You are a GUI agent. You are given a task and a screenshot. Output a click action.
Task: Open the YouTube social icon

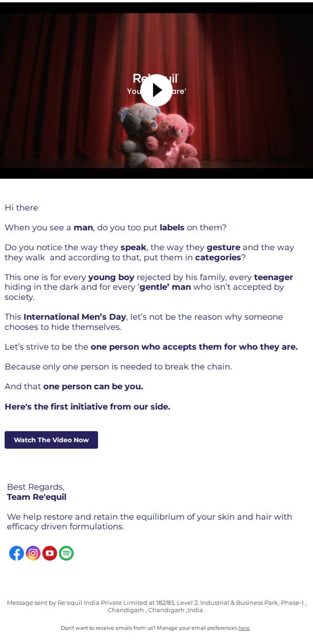click(50, 553)
